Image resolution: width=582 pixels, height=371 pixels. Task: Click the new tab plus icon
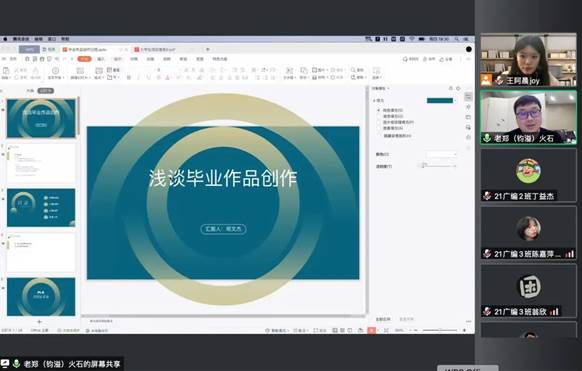pyautogui.click(x=208, y=49)
